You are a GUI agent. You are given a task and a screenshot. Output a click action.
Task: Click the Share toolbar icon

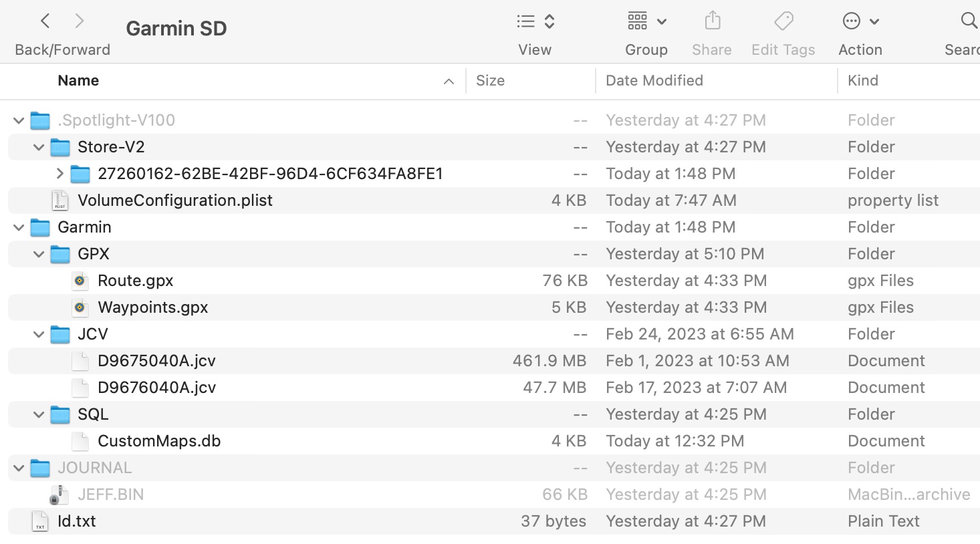(713, 21)
